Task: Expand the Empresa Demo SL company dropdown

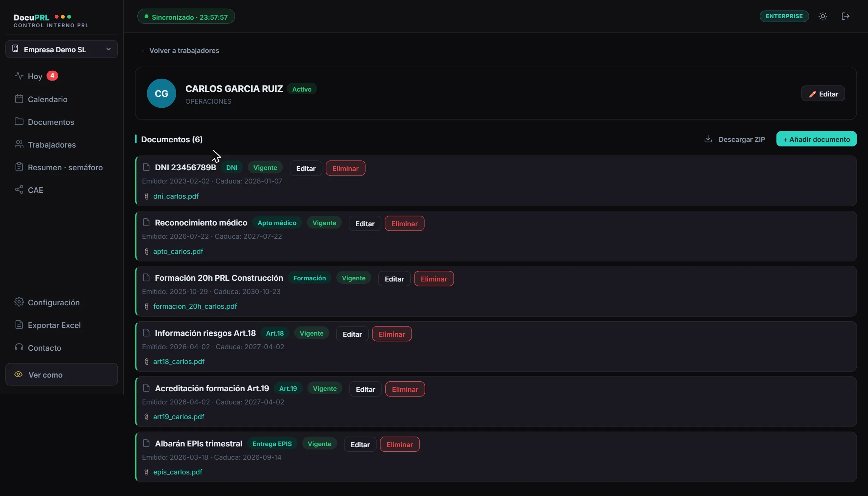Action: click(x=62, y=49)
